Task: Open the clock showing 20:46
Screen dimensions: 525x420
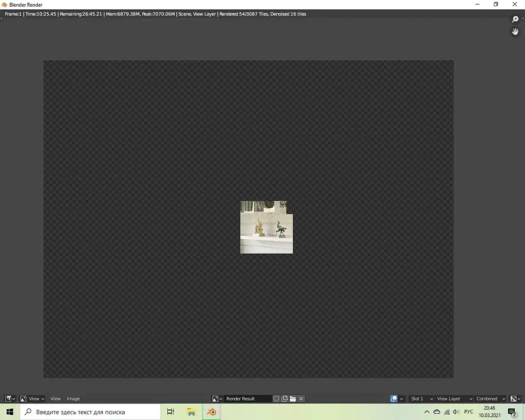Action: 489,412
